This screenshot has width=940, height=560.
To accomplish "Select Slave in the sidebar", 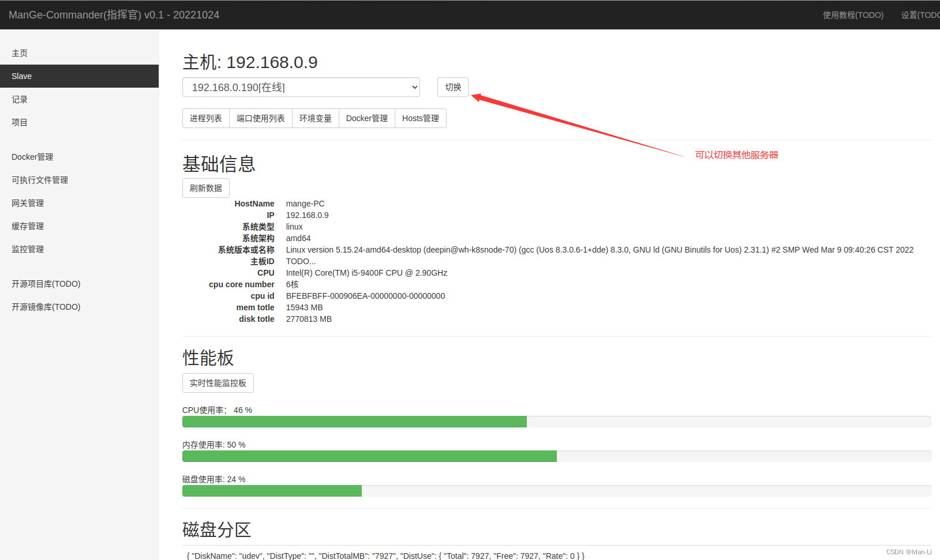I will [21, 76].
